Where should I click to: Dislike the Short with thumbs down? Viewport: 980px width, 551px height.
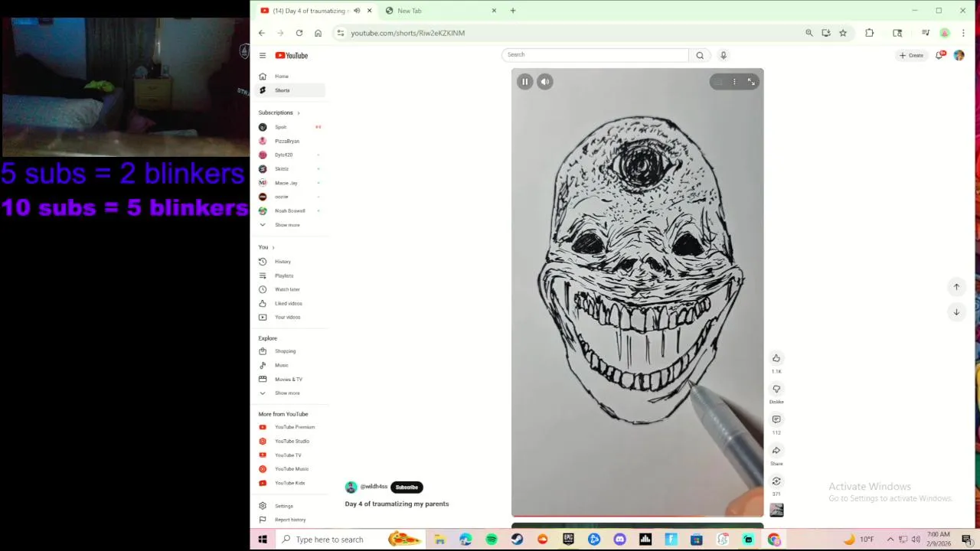776,389
